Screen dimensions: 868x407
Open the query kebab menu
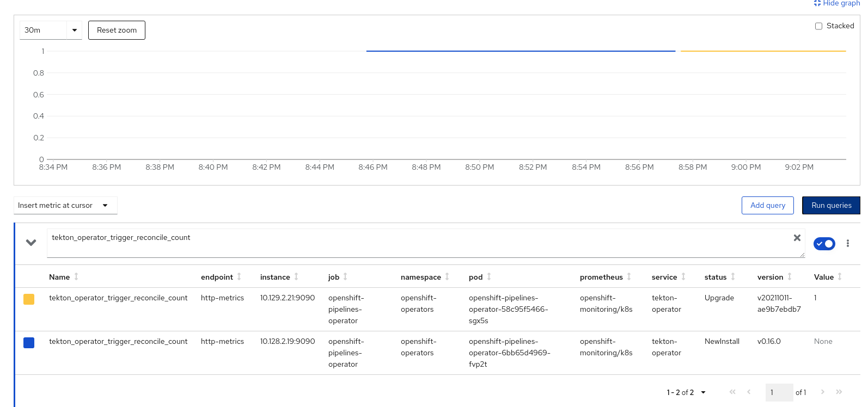(x=847, y=243)
